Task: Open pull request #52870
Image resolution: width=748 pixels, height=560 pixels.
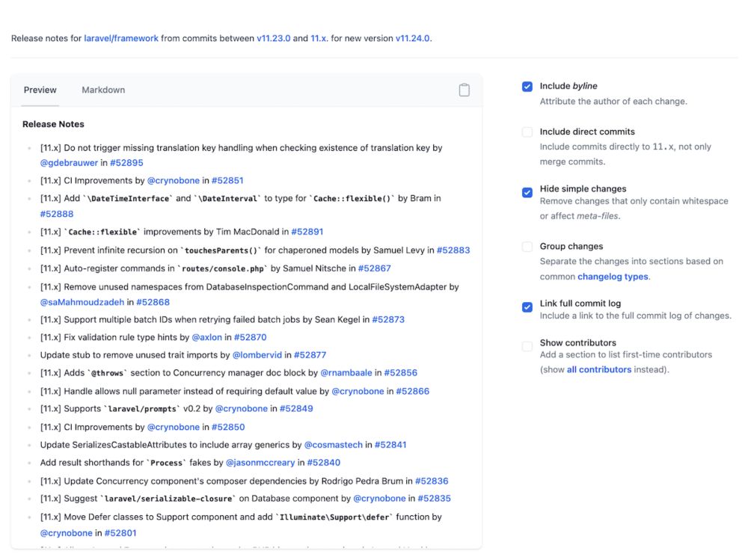Action: (x=250, y=336)
